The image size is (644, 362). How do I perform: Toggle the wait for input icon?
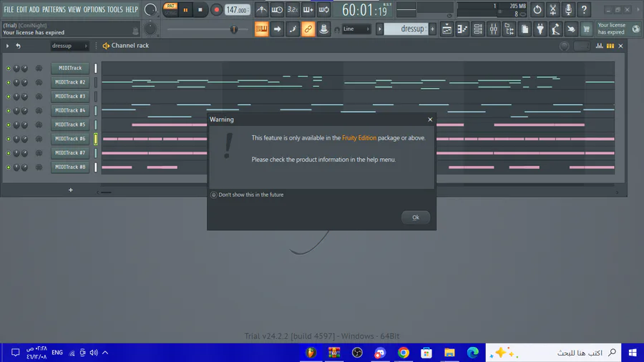[277, 9]
